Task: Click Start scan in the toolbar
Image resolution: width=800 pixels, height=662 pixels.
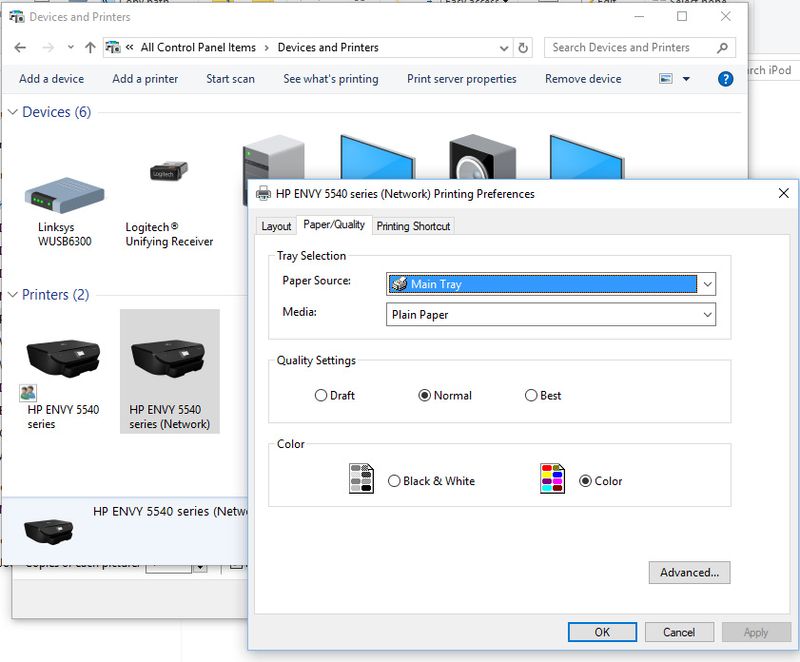Action: tap(230, 79)
